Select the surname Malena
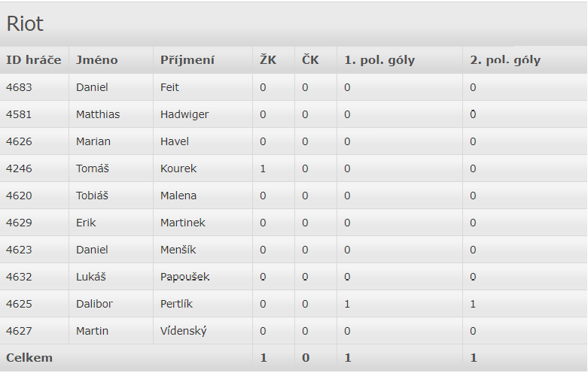Screen dimensions: 588x373 (178, 196)
